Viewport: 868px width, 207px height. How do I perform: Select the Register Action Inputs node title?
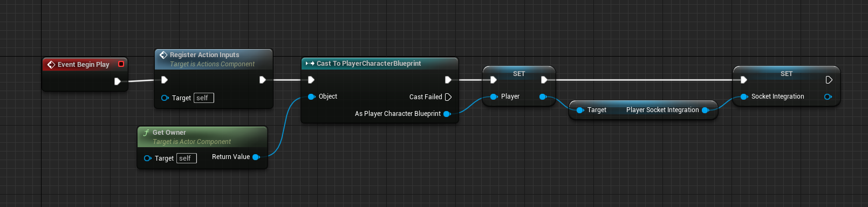pyautogui.click(x=204, y=55)
